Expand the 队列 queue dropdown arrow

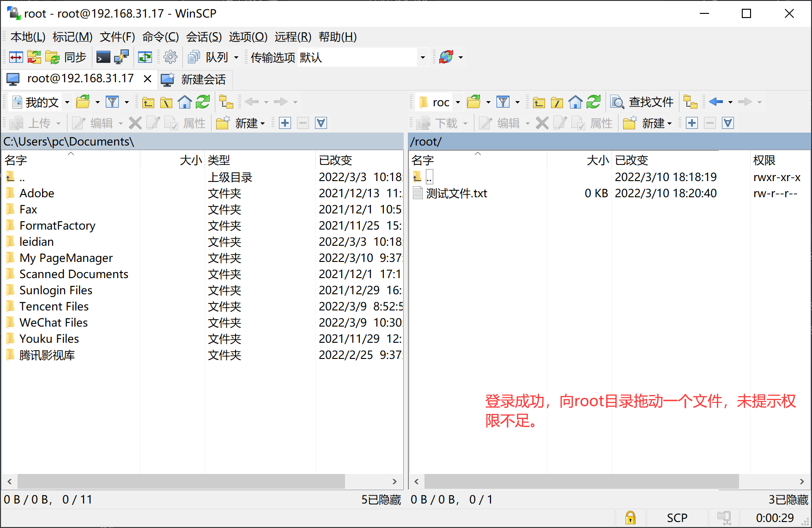point(236,58)
